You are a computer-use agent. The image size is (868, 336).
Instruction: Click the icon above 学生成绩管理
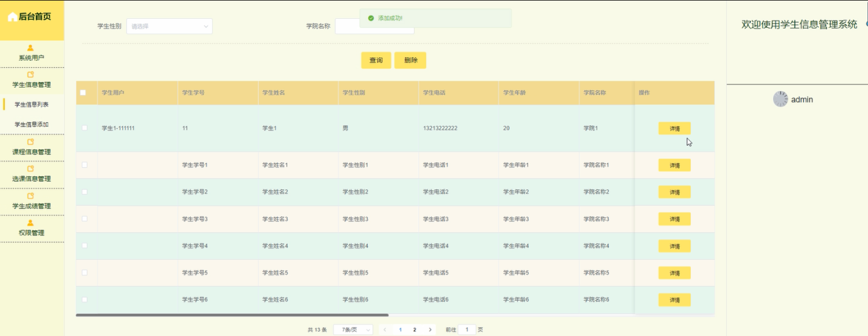coord(31,196)
